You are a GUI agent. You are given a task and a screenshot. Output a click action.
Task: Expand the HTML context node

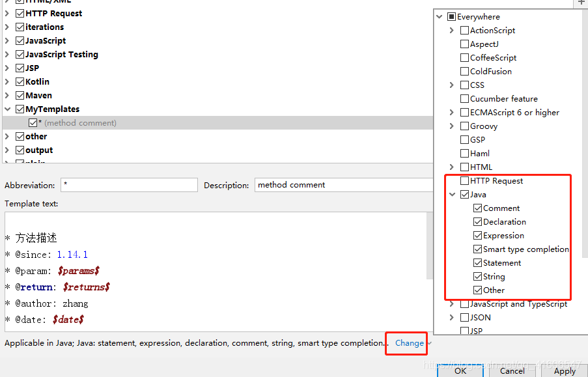tap(452, 167)
